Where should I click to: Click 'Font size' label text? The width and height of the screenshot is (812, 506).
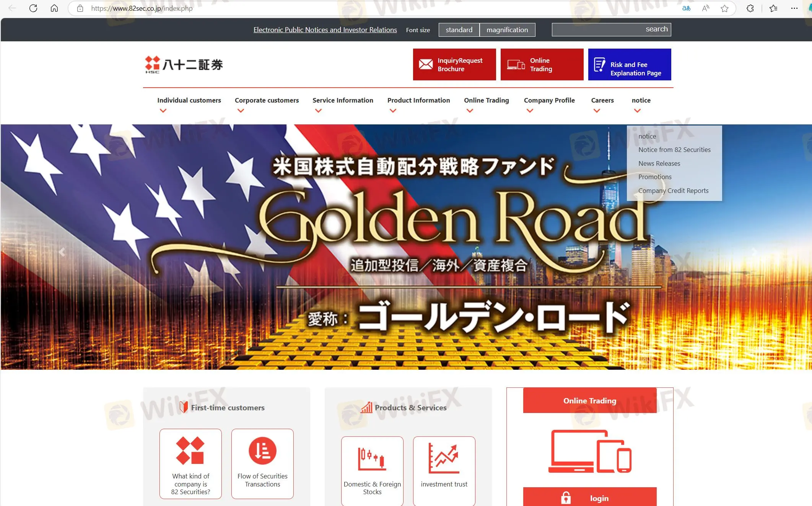[x=418, y=30]
